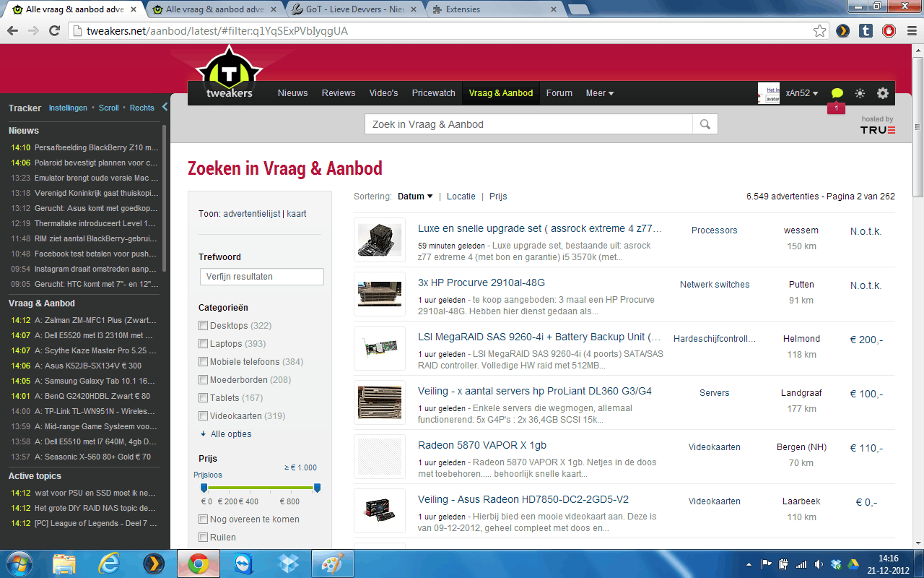Viewport: 924px width, 578px height.
Task: Check the Desktops category checkbox
Action: [x=204, y=326]
